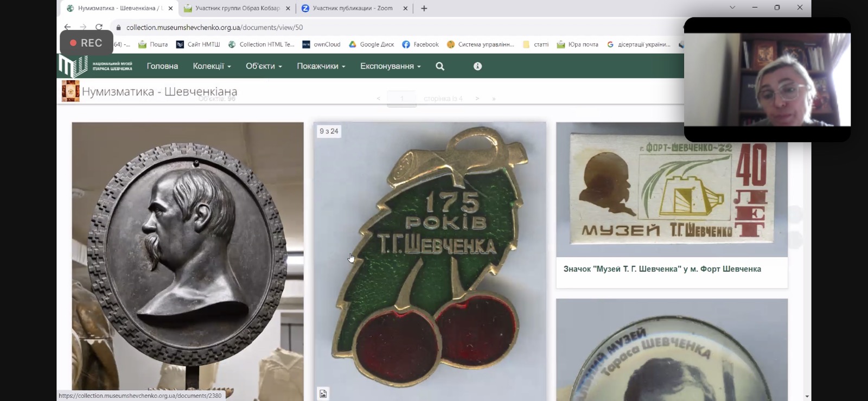Click the museum logo in the navbar

[95, 66]
